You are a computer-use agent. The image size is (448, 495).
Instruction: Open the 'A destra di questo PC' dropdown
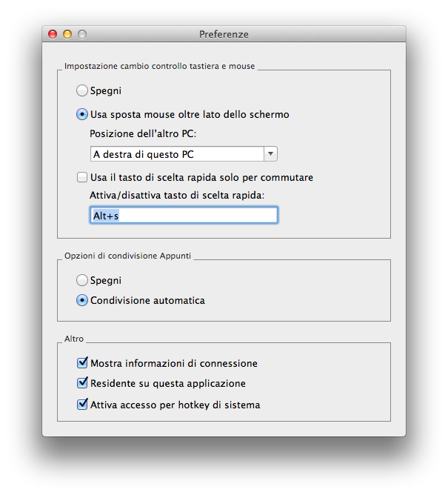coord(184,154)
